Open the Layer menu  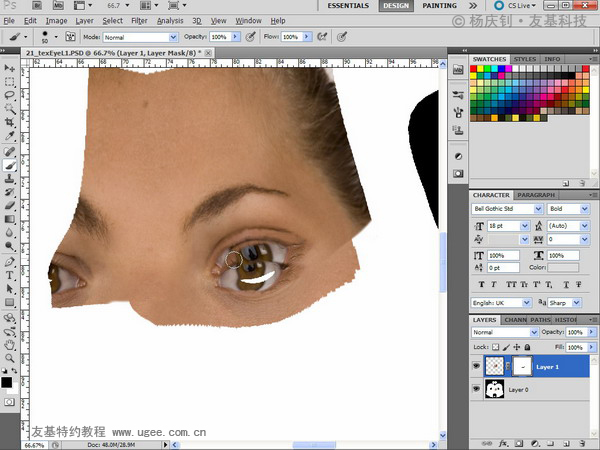point(85,21)
